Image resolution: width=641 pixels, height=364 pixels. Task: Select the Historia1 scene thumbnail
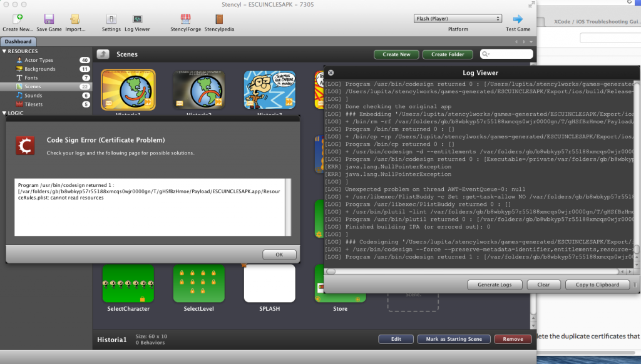click(128, 90)
